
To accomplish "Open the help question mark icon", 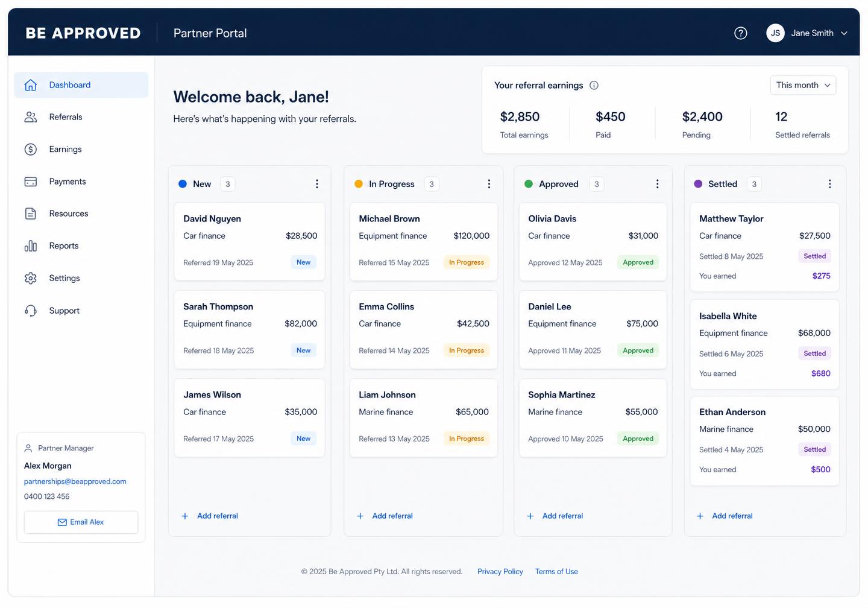I will (741, 33).
